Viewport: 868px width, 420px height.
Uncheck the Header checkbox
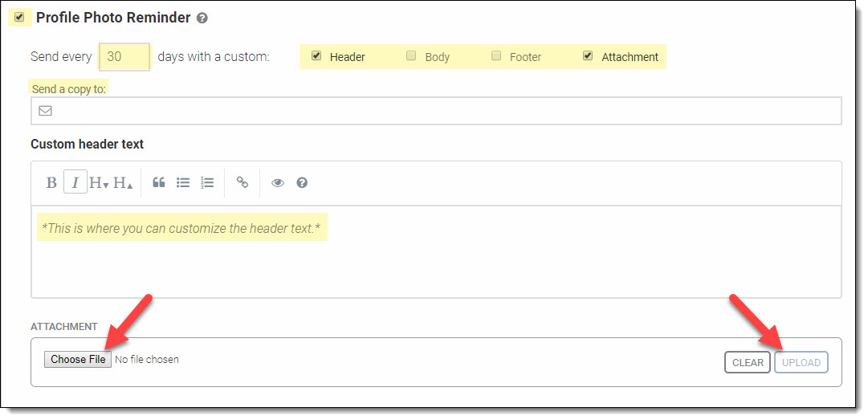[316, 56]
